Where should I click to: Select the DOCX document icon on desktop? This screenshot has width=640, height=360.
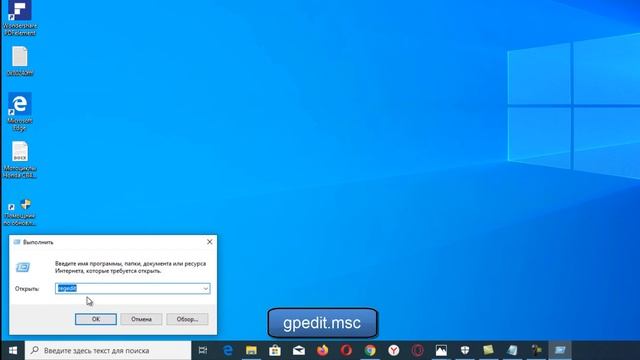click(x=20, y=159)
